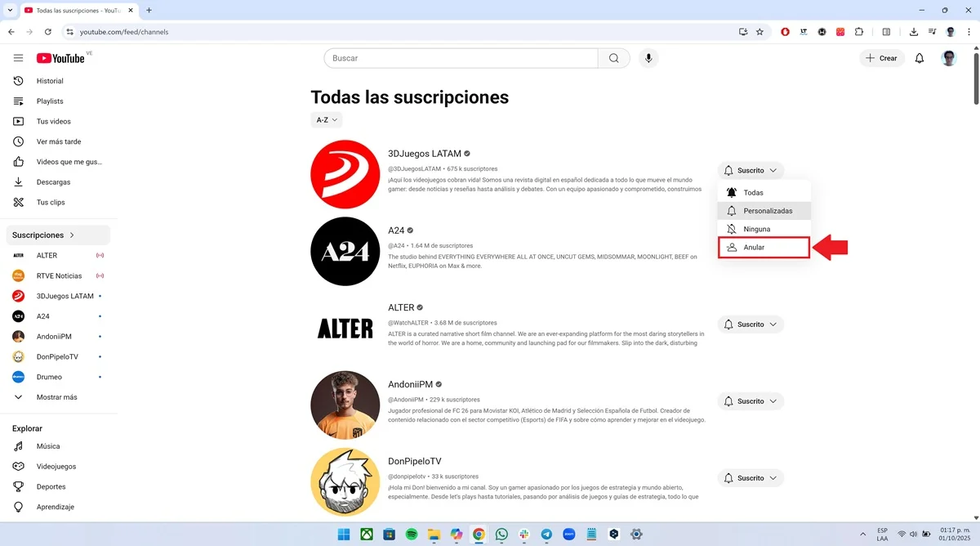
Task: Close the Todas las suscripciones tab
Action: tap(132, 11)
